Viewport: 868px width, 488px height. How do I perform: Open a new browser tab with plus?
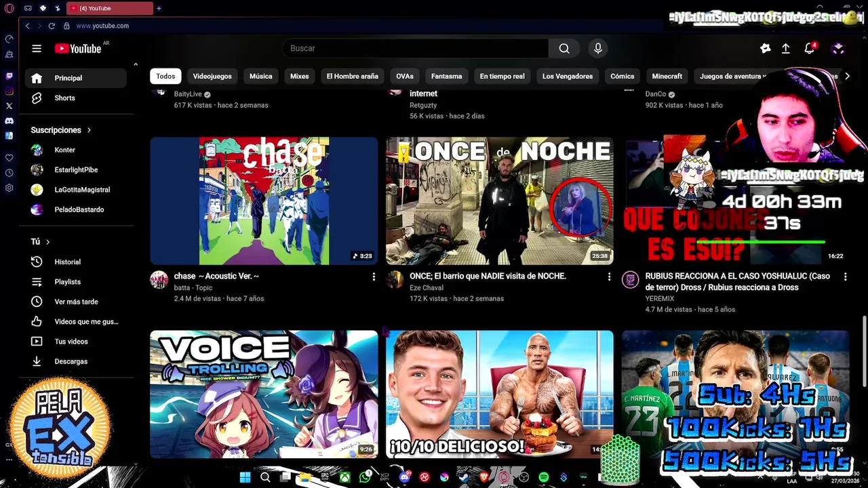pos(159,8)
